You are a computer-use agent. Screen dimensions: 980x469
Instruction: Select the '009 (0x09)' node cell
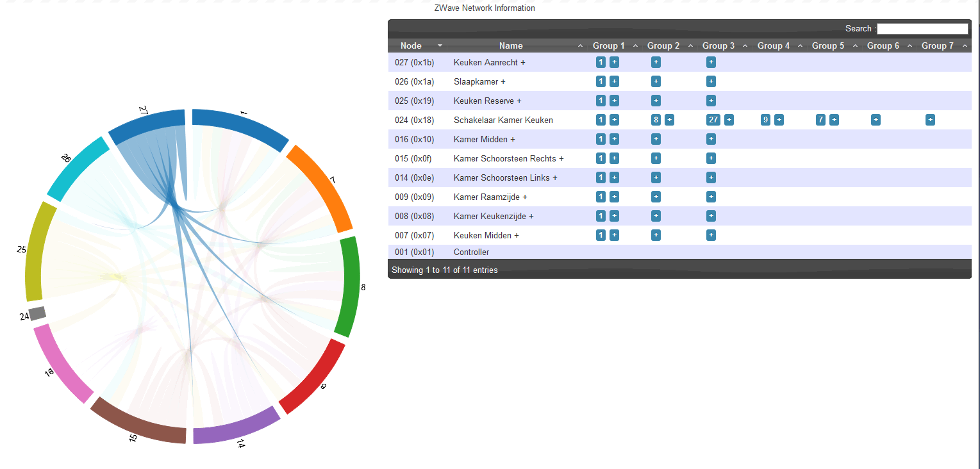click(414, 197)
